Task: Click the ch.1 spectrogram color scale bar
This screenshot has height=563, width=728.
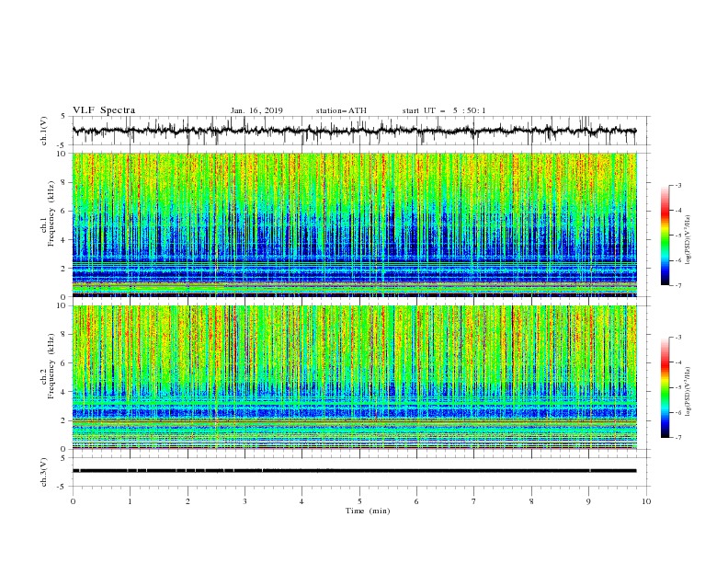Action: click(x=665, y=236)
